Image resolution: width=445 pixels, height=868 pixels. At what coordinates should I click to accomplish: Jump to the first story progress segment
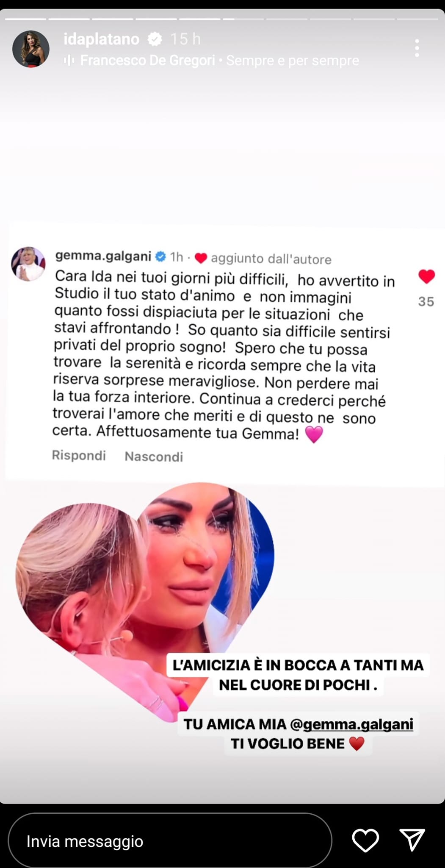coord(25,19)
